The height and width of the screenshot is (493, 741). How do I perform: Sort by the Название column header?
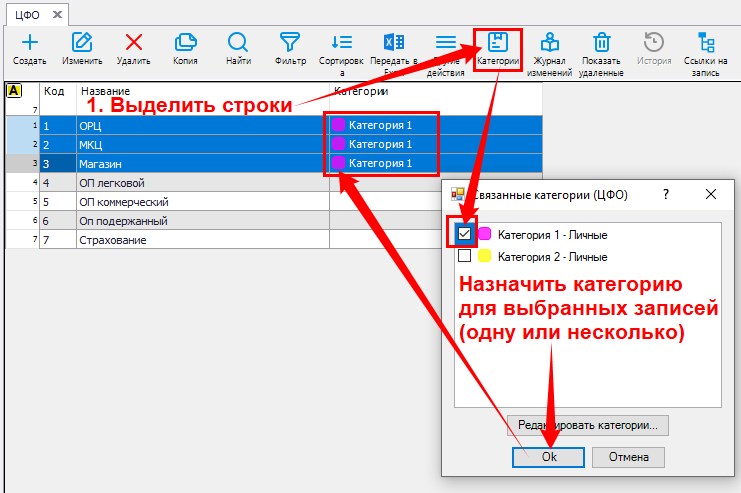(200, 91)
